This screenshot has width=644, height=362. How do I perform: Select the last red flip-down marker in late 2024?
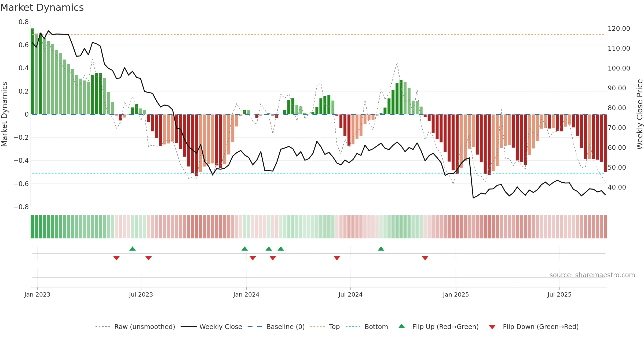[x=425, y=258]
